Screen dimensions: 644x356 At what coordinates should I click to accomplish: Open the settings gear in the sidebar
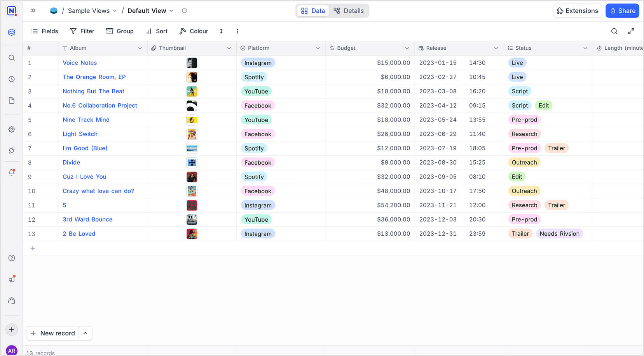point(12,129)
